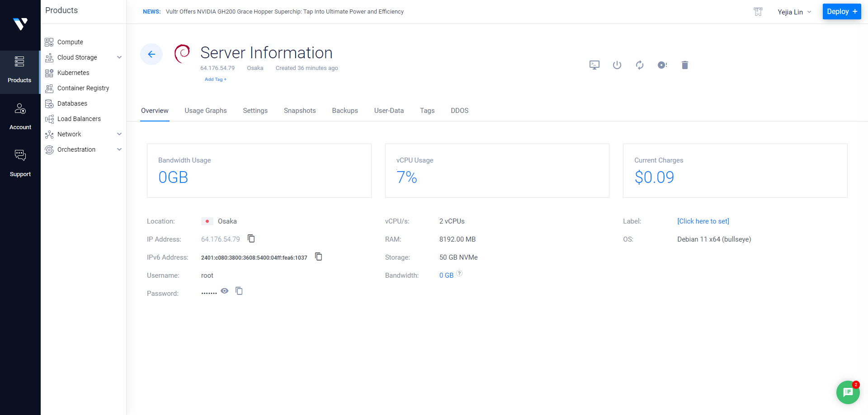The height and width of the screenshot is (415, 868).
Task: Click the trash destroy server icon
Action: (685, 65)
